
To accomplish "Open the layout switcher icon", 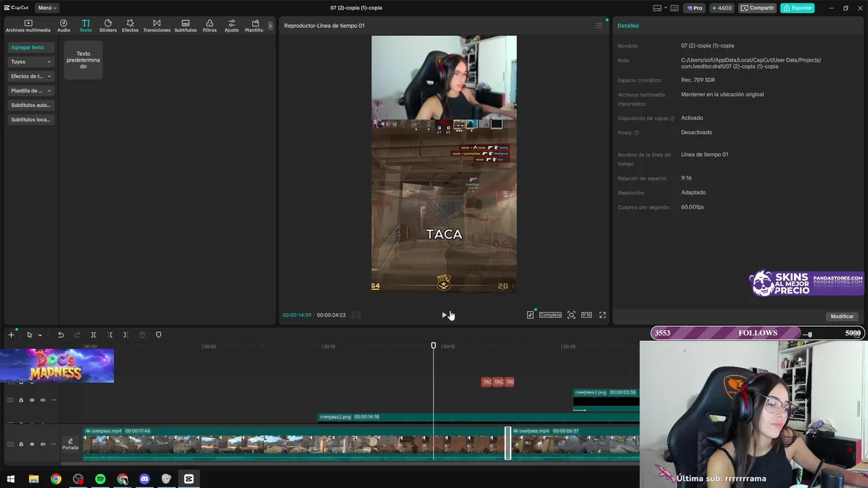I will click(657, 8).
